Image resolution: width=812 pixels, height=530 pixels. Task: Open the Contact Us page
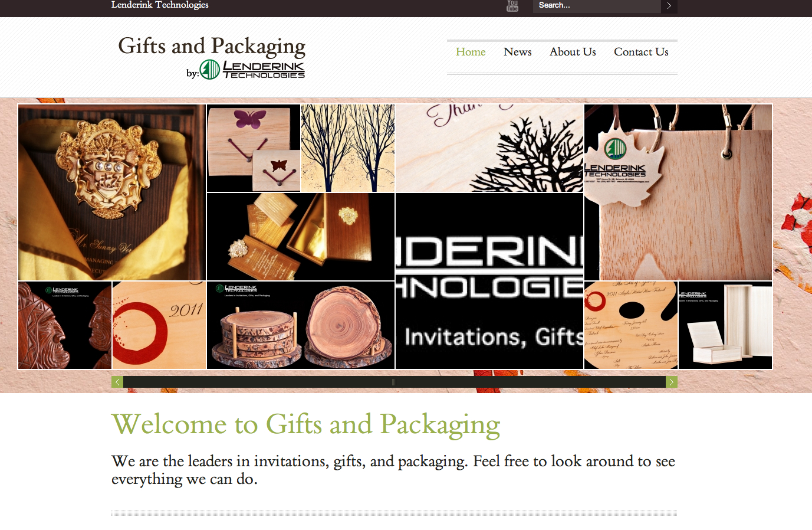coord(641,52)
